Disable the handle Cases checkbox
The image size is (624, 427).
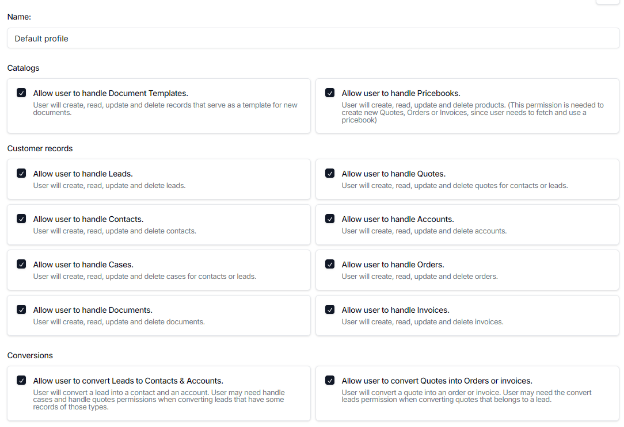coord(22,265)
